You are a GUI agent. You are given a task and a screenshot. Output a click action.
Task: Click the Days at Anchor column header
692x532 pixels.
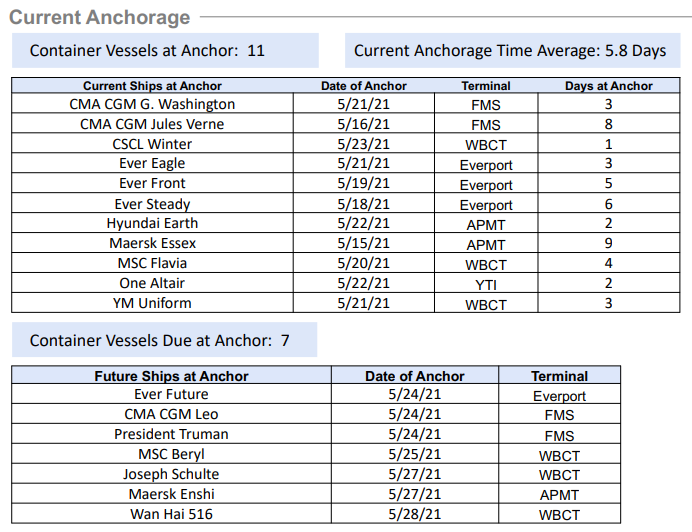coord(608,86)
